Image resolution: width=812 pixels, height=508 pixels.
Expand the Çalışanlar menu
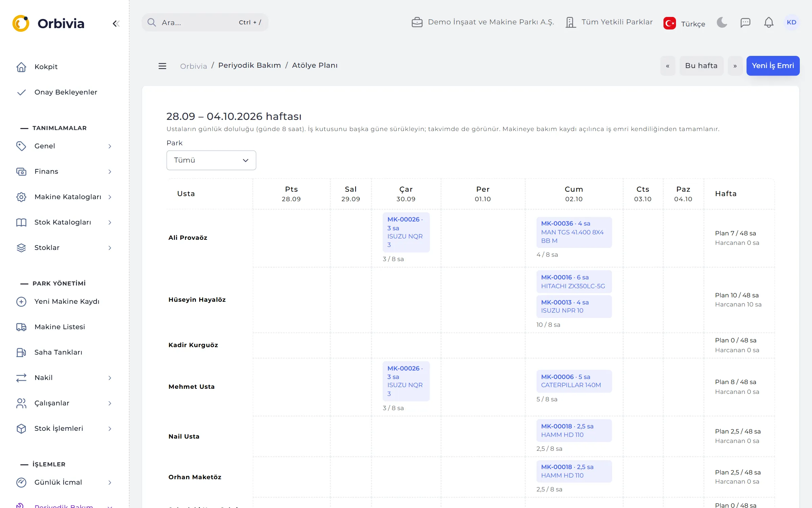coord(64,403)
